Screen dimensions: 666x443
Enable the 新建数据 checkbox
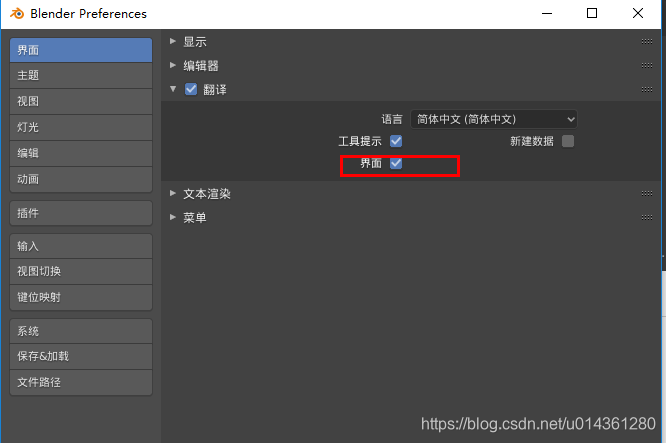point(568,141)
